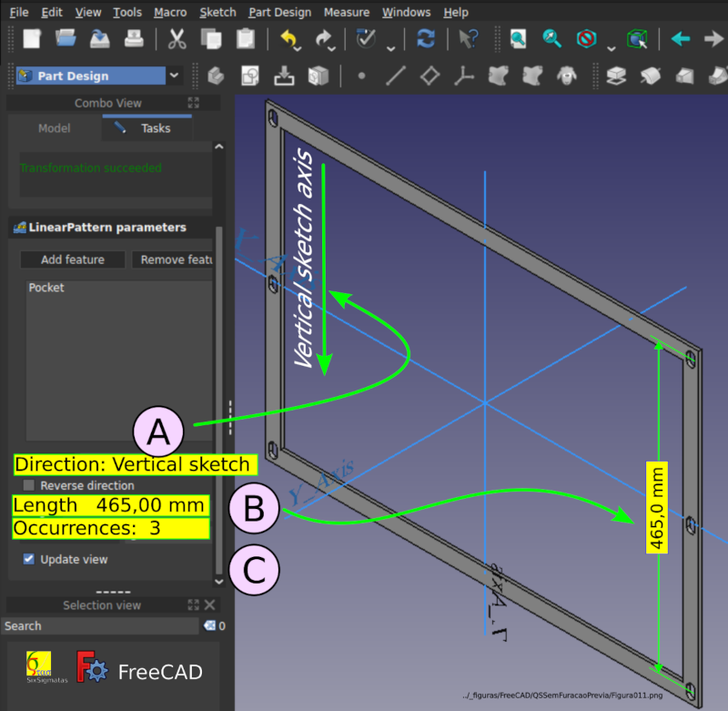Open the Edit menu
Viewport: 728px width, 711px height.
52,12
